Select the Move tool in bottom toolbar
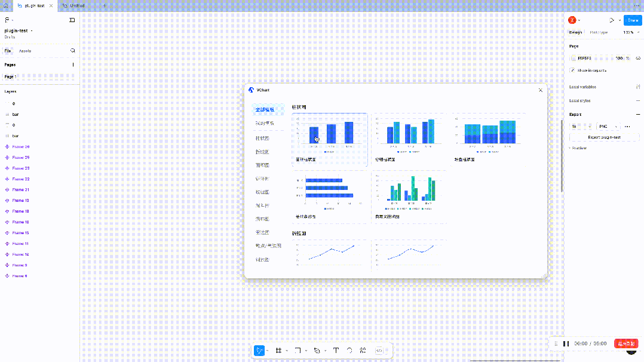 click(259, 351)
